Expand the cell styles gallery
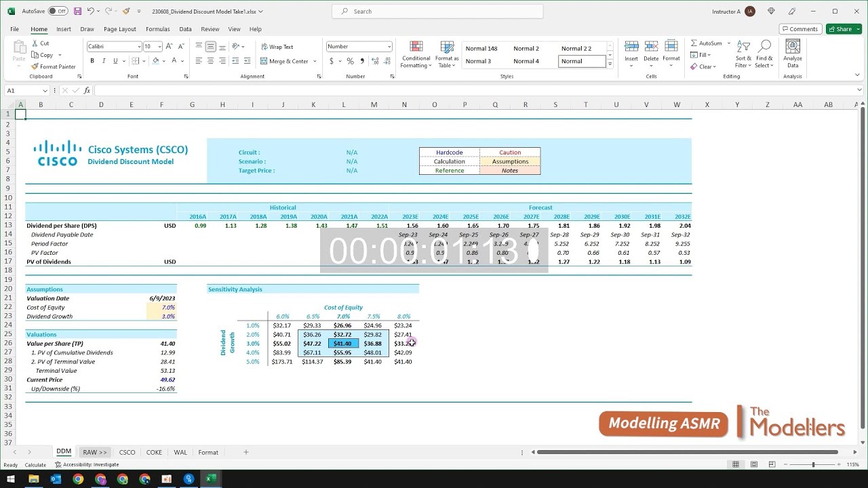 (x=610, y=64)
